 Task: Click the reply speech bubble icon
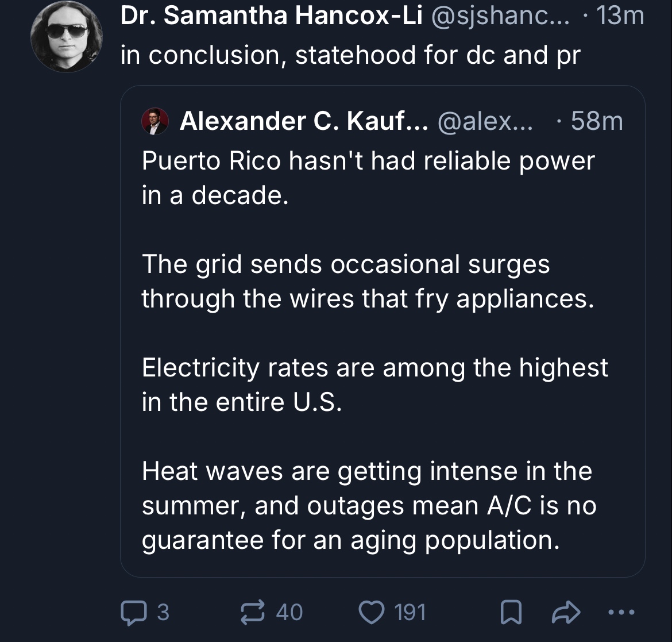[x=133, y=612]
